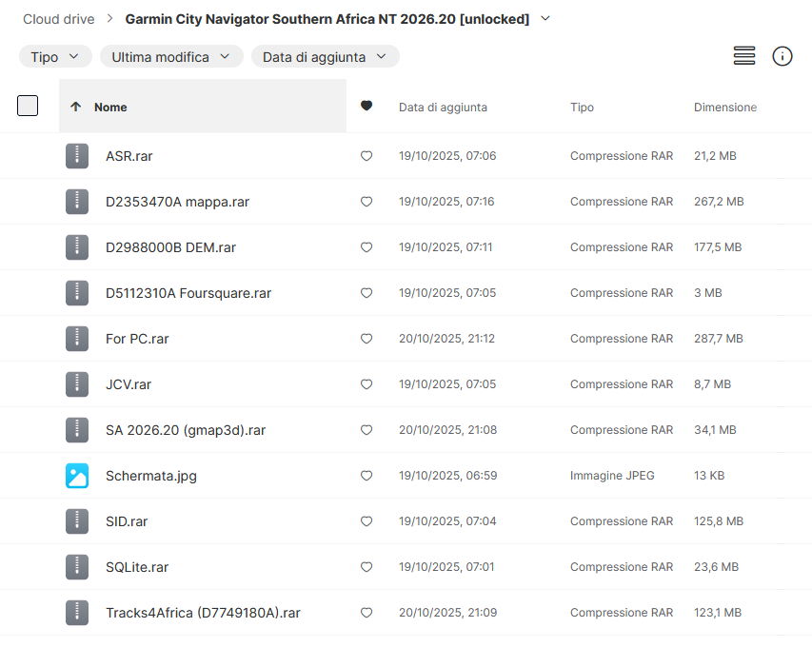812x667 pixels.
Task: Favourite the D5112310A Foursquare.rar file
Action: [x=366, y=293]
